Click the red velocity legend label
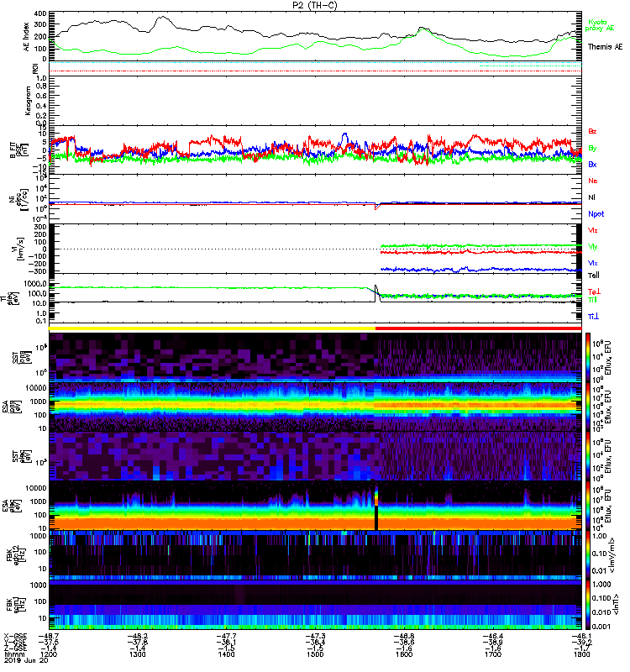This screenshot has width=630, height=672. coord(592,230)
